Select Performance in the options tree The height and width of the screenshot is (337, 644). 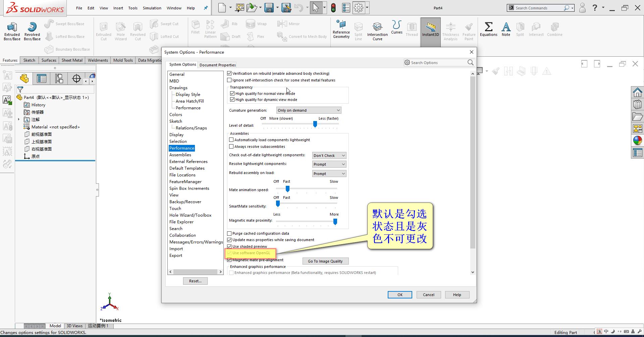(x=181, y=148)
